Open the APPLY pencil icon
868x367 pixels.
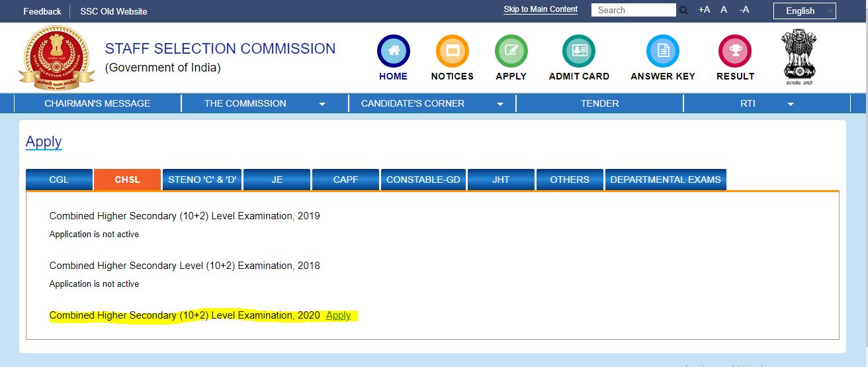click(511, 51)
